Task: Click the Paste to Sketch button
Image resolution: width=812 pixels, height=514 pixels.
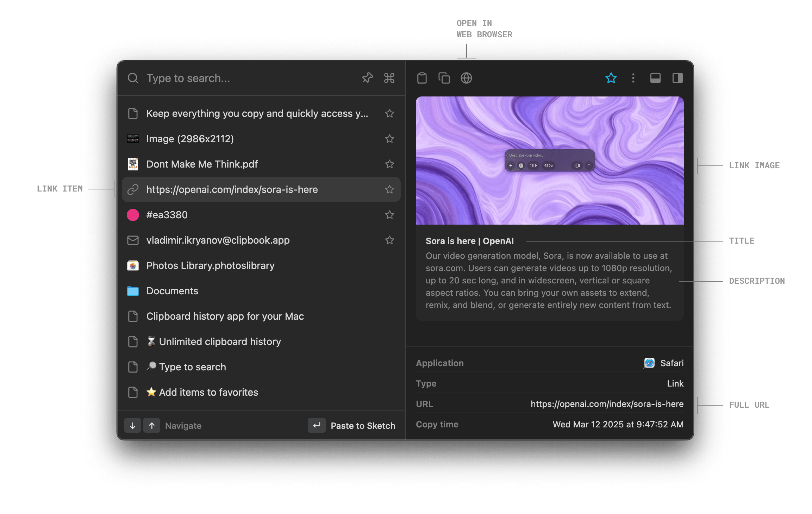Action: click(363, 425)
